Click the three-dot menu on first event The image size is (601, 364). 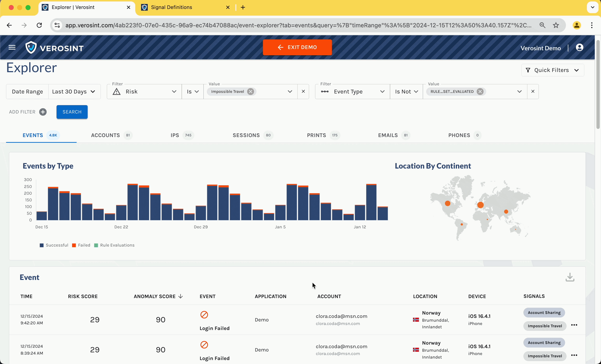(x=574, y=325)
